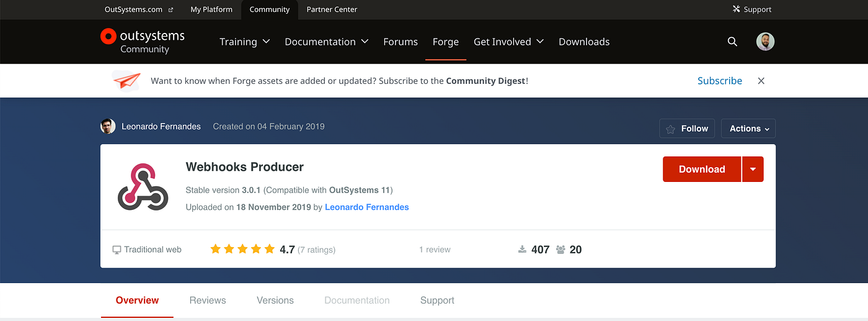The height and width of the screenshot is (321, 868).
Task: Follow this Forge component
Action: (x=687, y=129)
